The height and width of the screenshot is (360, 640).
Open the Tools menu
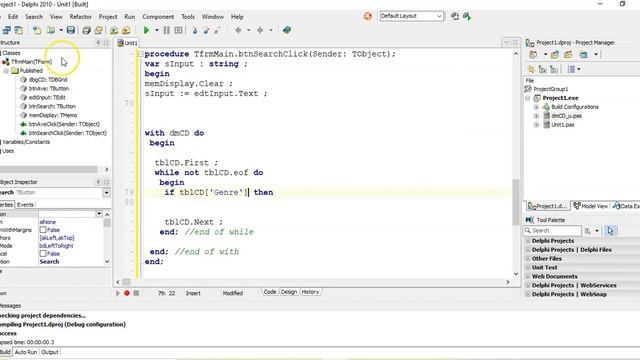click(x=188, y=17)
